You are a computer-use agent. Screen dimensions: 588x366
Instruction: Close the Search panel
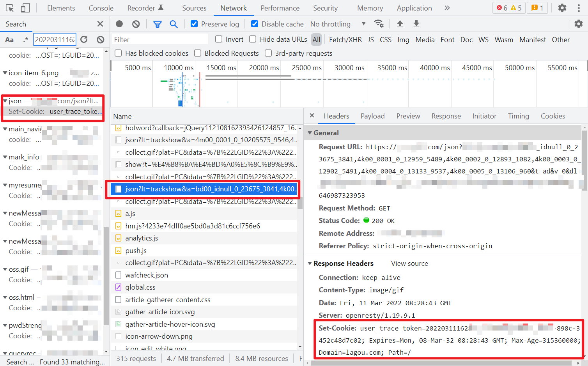[100, 24]
